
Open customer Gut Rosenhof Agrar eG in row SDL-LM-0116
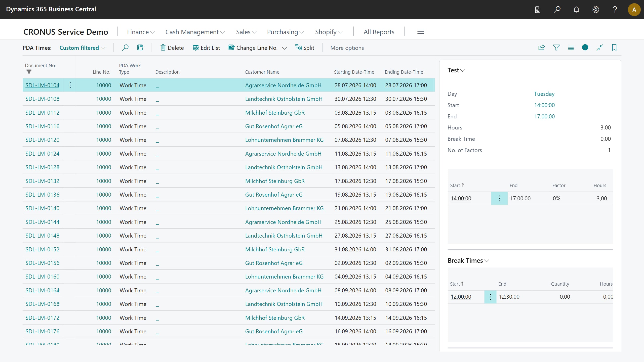(x=274, y=126)
